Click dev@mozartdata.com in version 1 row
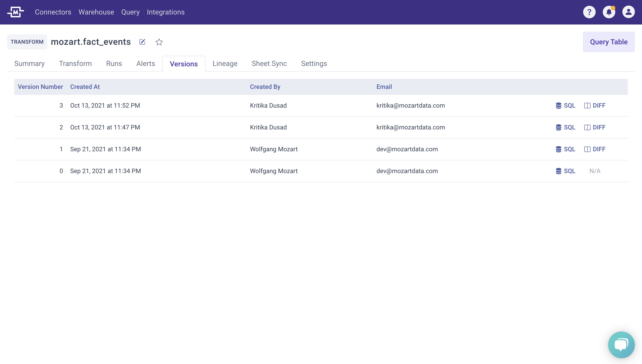 (x=407, y=149)
